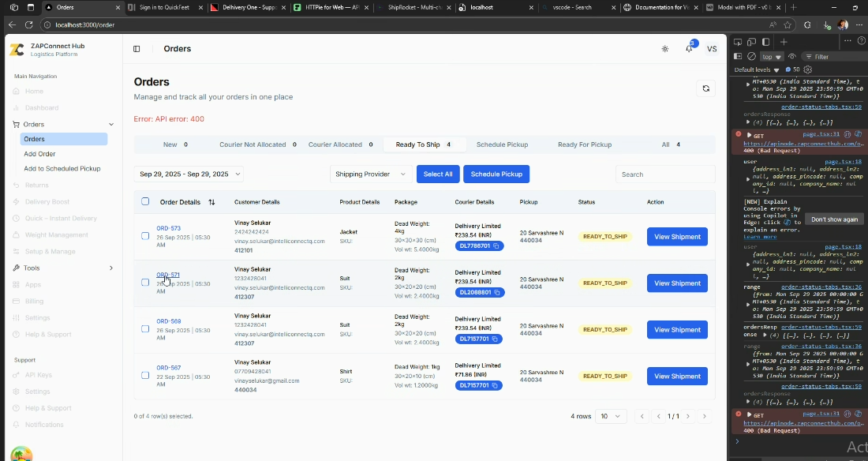Select the checkbox for order ORD-567
Screen dimensions: 868x461
[145, 375]
